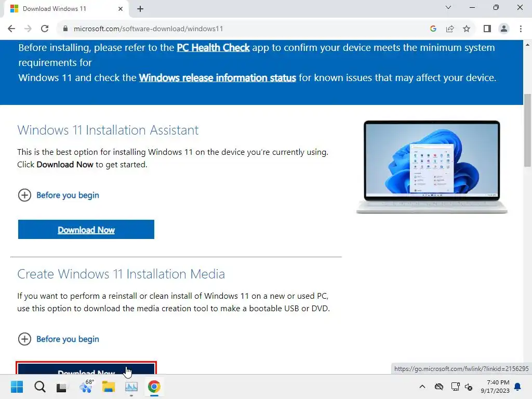Viewport: 532px width, 399px height.
Task: Open a new browser tab
Action: 140,9
